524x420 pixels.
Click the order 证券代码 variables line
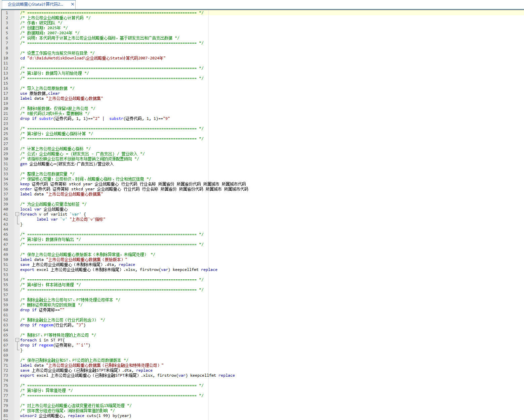134,189
